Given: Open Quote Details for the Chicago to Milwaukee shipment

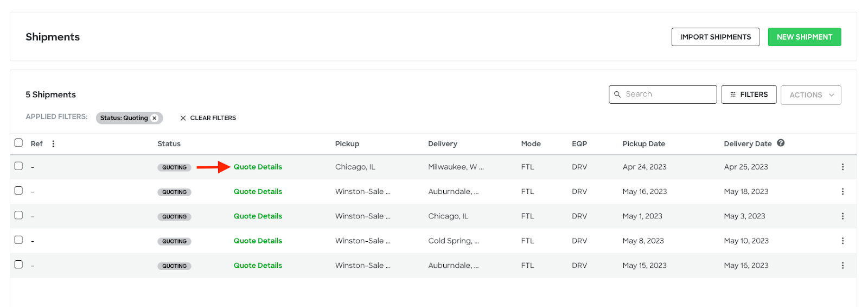Looking at the screenshot, I should click(258, 167).
